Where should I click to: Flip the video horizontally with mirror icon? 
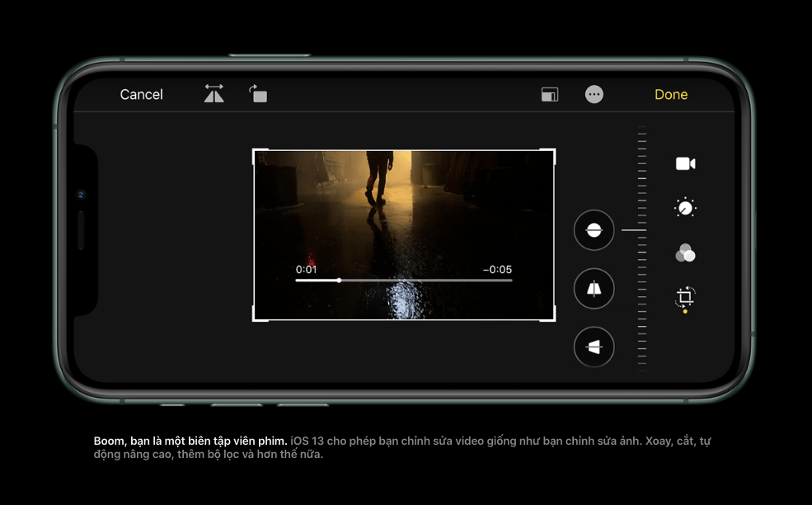[x=214, y=94]
